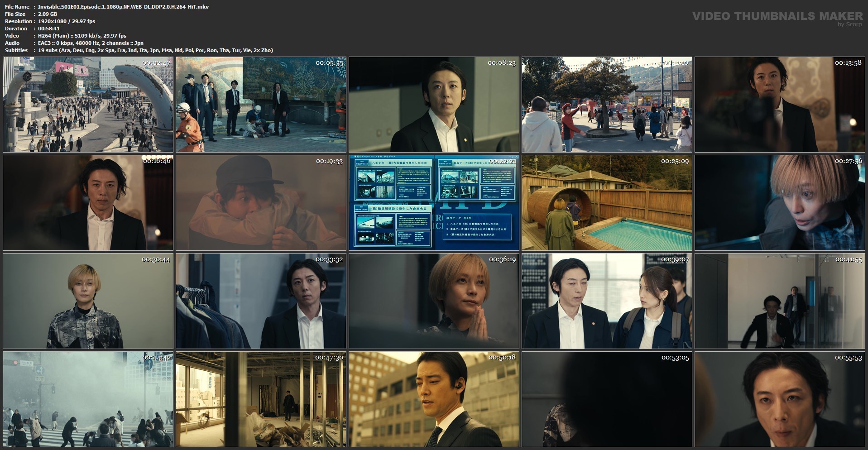Viewport: 868px width, 450px height.
Task: Open the construction site frame at 00:47:30
Action: pyautogui.click(x=261, y=399)
